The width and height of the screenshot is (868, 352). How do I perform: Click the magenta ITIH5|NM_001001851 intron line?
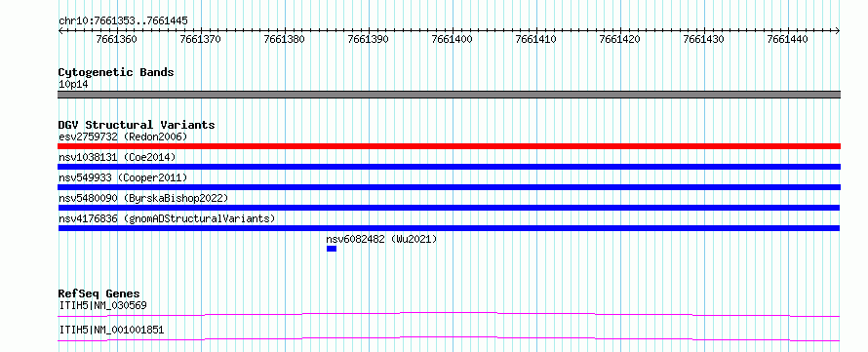(x=449, y=338)
